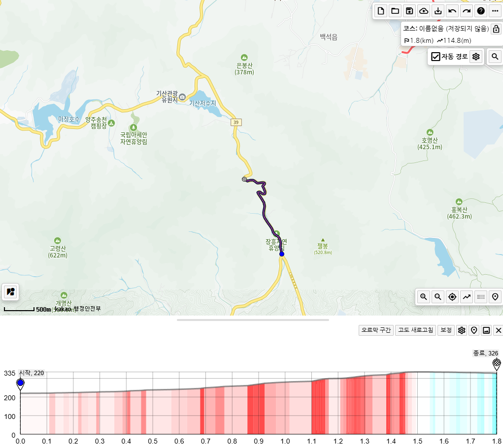This screenshot has height=448, width=503.
Task: Zoom in on the map
Action: click(x=423, y=297)
